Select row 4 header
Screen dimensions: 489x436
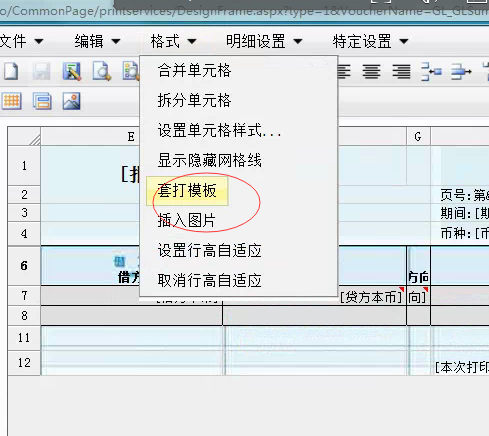(x=24, y=234)
